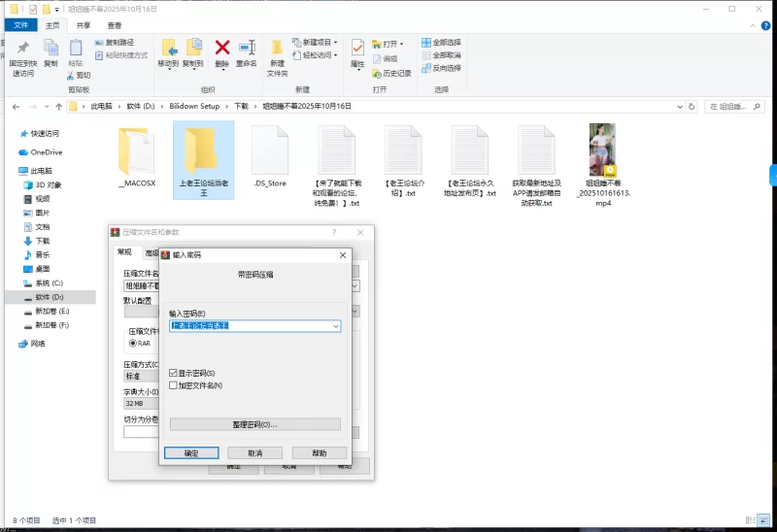
Task: Click the 属性 (Properties) icon in ribbon
Action: [x=357, y=49]
